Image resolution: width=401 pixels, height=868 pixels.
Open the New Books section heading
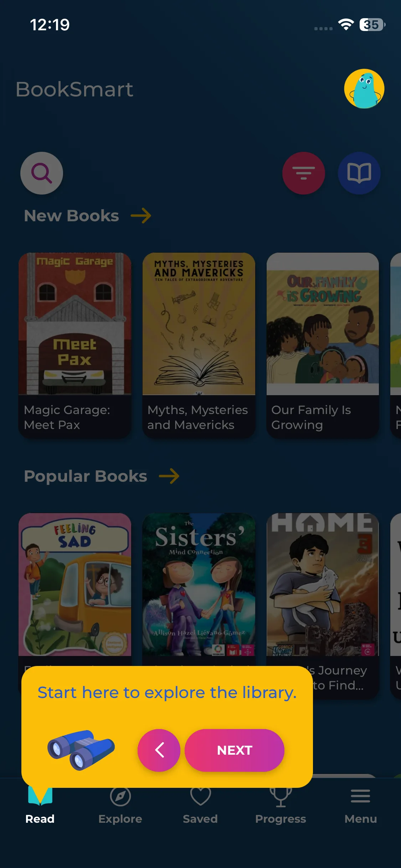tap(71, 216)
